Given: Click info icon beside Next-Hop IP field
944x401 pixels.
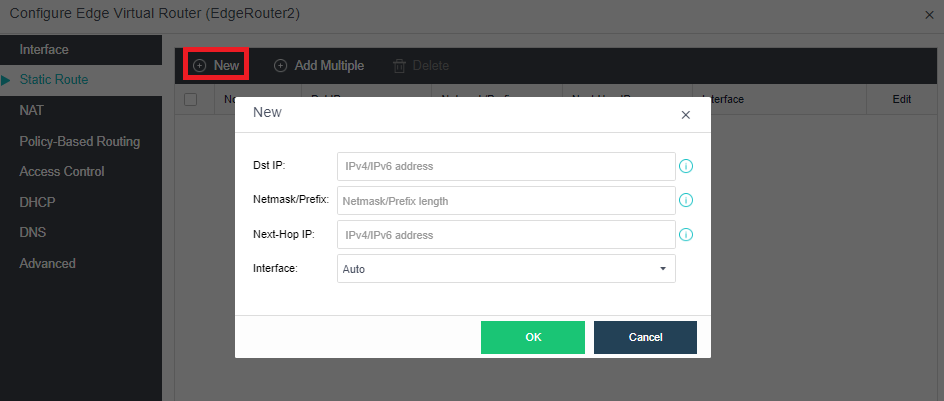Looking at the screenshot, I should [686, 235].
